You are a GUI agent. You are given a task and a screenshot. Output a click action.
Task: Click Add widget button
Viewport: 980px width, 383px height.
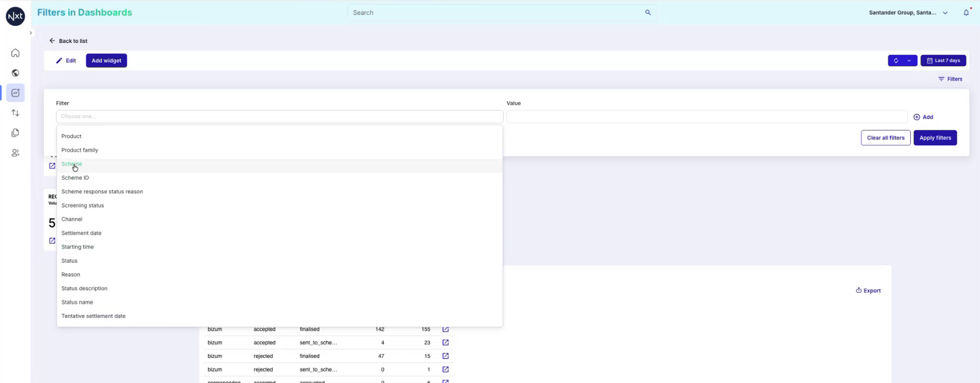point(106,61)
